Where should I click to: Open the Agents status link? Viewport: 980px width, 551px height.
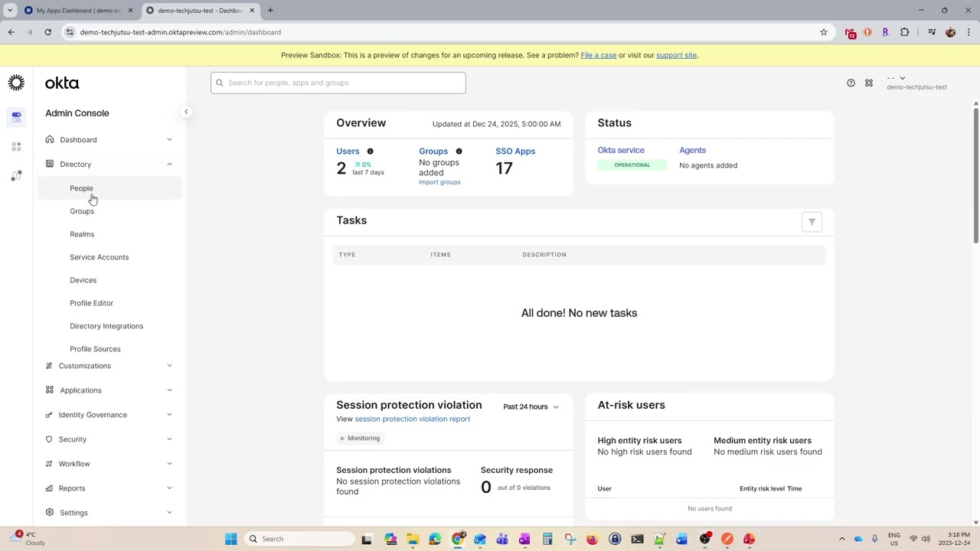tap(692, 150)
